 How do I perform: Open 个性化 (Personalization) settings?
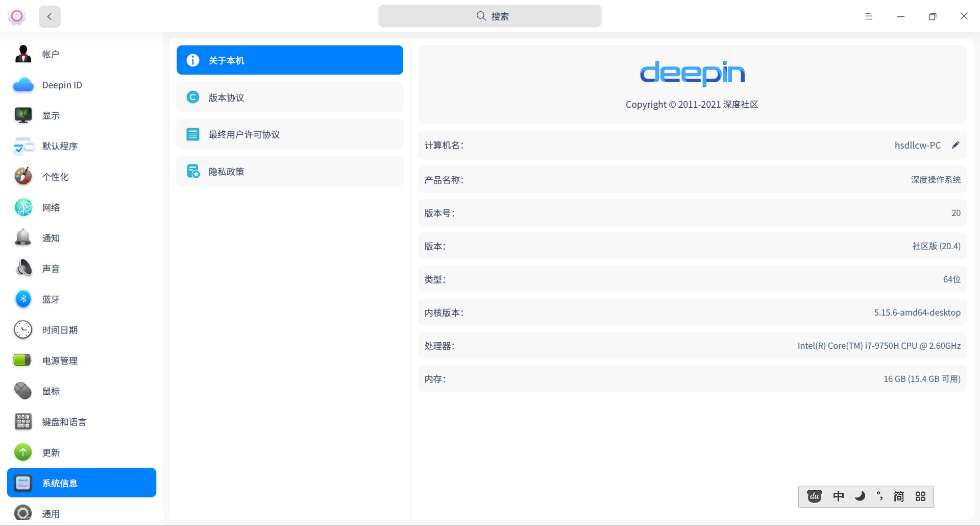[54, 177]
